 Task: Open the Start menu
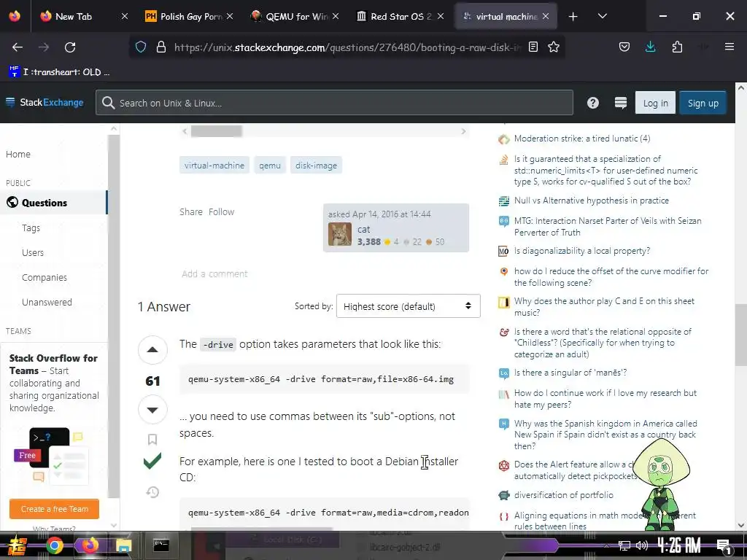pyautogui.click(x=18, y=545)
